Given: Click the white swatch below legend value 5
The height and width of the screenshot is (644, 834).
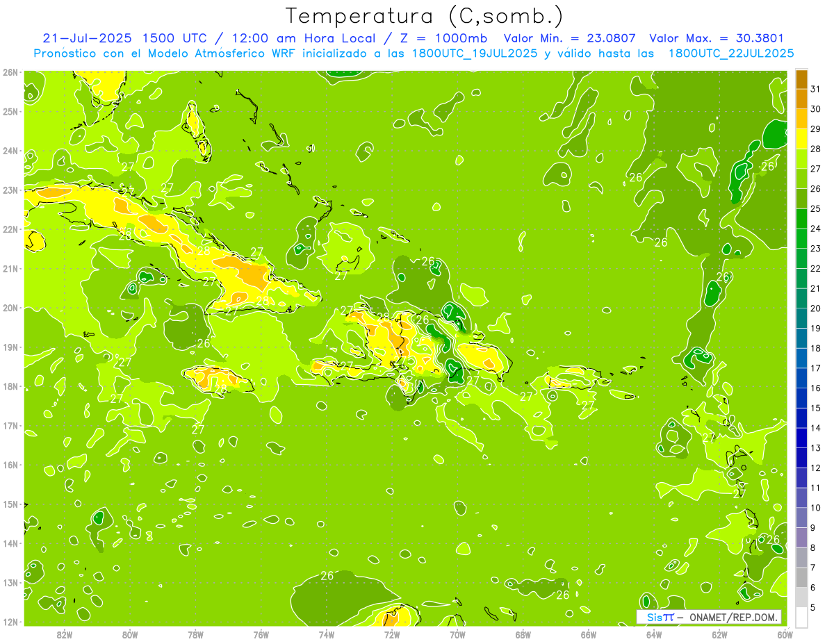Looking at the screenshot, I should click(801, 618).
